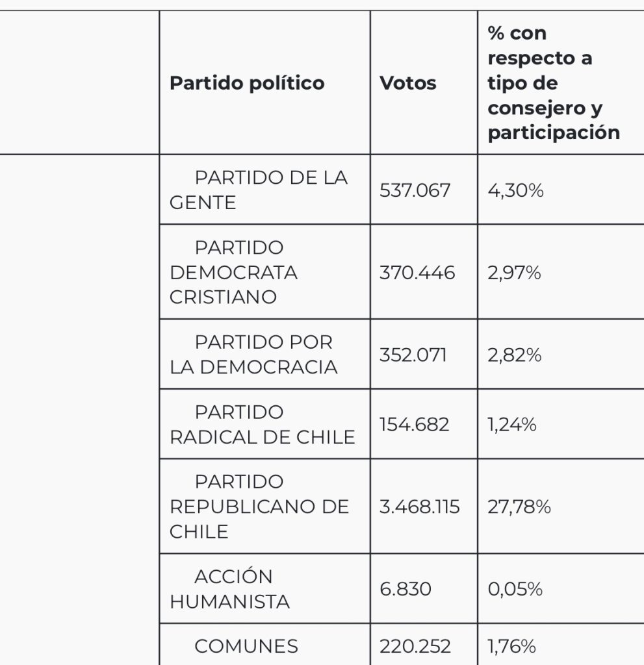
Task: Click the 352.071 votes value
Action: click(413, 355)
